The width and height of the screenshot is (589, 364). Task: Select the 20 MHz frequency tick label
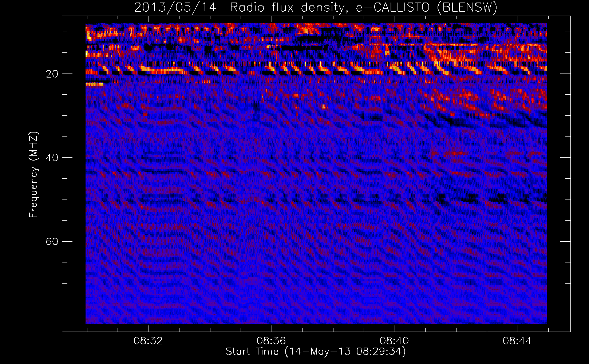coord(52,74)
